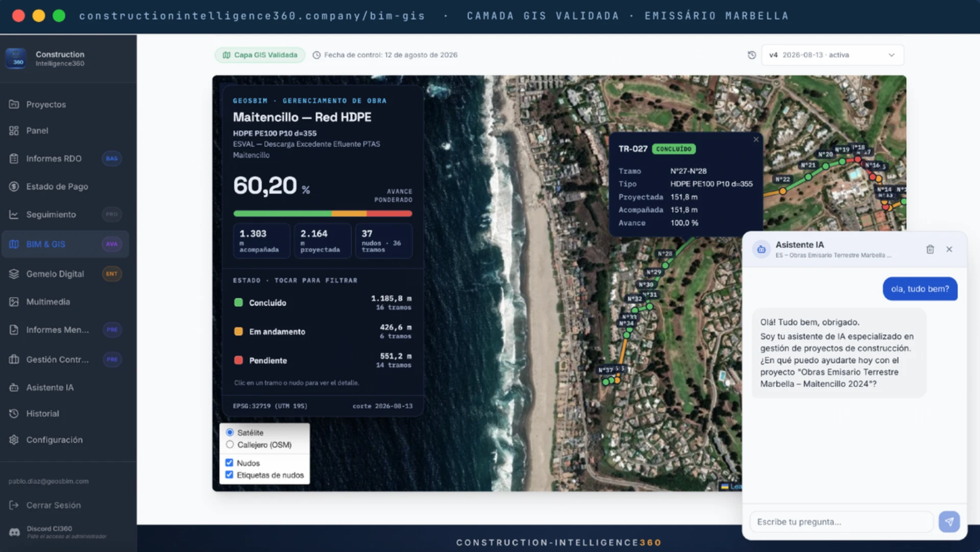Click the Gemelo Digital layers icon
The width and height of the screenshot is (980, 552).
pyautogui.click(x=14, y=274)
